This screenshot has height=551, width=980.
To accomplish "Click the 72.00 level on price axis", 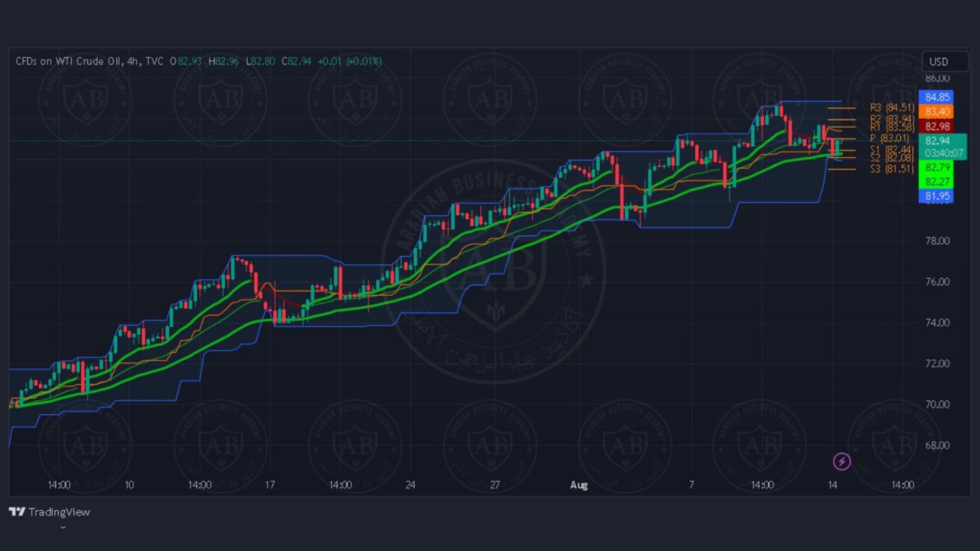I will (937, 364).
